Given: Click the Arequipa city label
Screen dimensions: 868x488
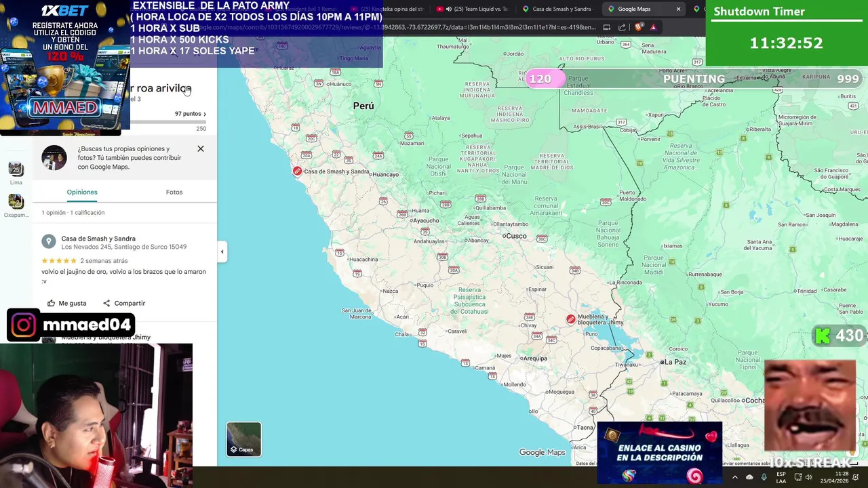Looking at the screenshot, I should point(534,358).
